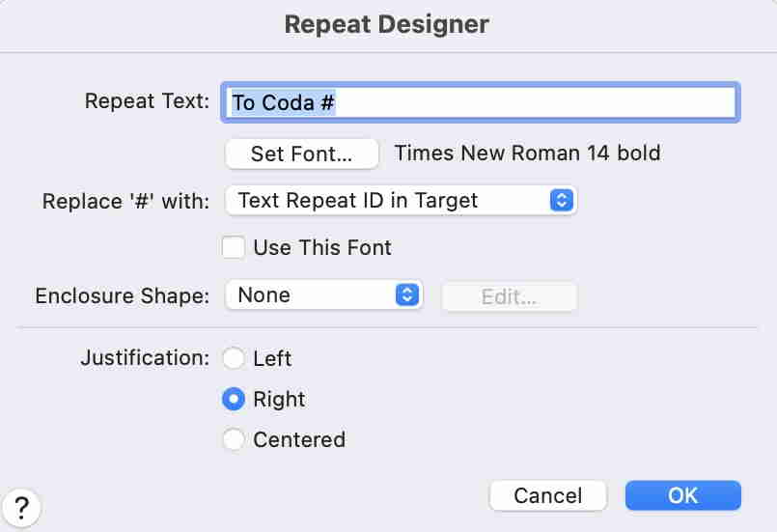The height and width of the screenshot is (532, 777).
Task: Click the Times New Roman 14 bold font label
Action: (x=527, y=153)
